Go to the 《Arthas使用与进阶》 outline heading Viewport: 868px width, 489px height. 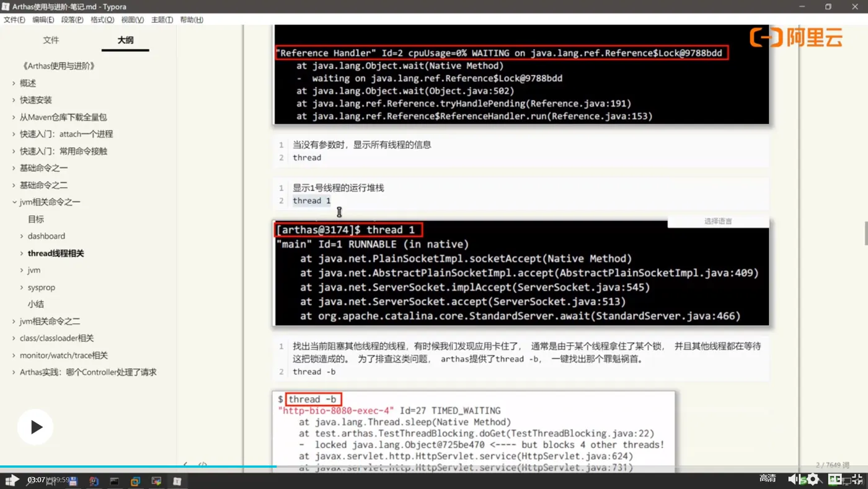[x=58, y=66]
